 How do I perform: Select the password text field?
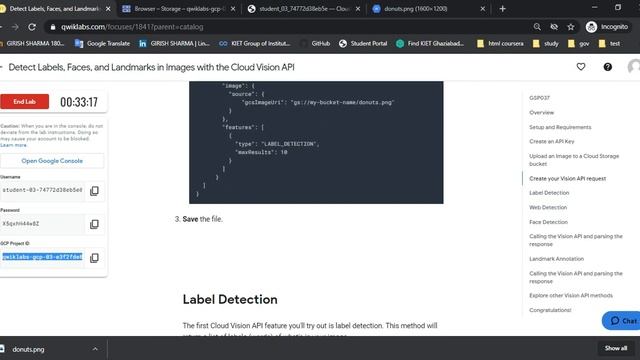tap(42, 224)
